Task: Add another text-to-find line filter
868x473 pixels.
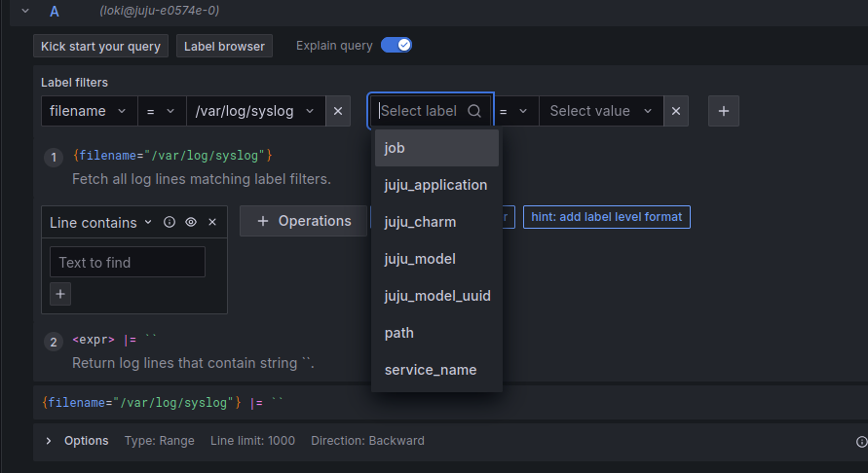Action: 60,293
